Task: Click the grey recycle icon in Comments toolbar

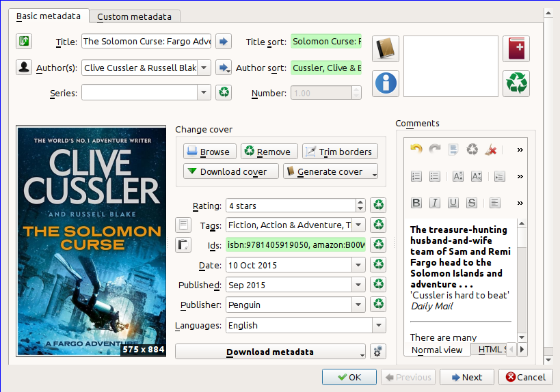Action: (472, 150)
